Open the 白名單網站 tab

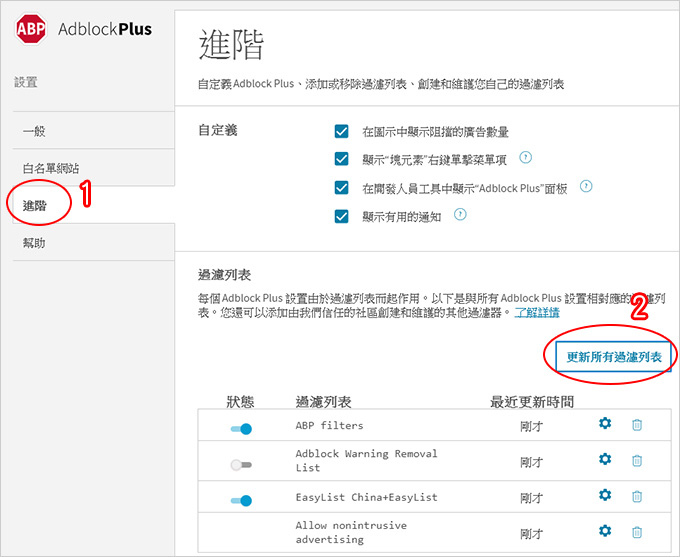94,167
